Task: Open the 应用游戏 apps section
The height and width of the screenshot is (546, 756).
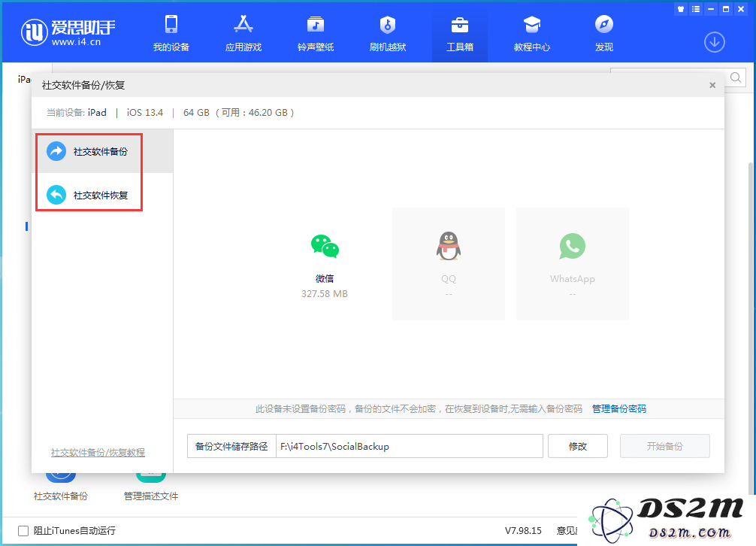Action: click(243, 33)
